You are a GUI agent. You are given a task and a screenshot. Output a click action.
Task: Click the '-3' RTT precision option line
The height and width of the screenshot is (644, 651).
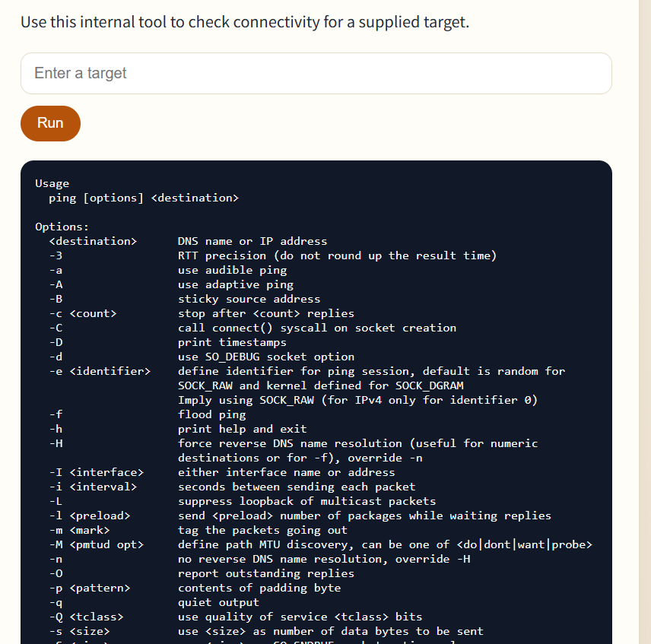pos(273,255)
